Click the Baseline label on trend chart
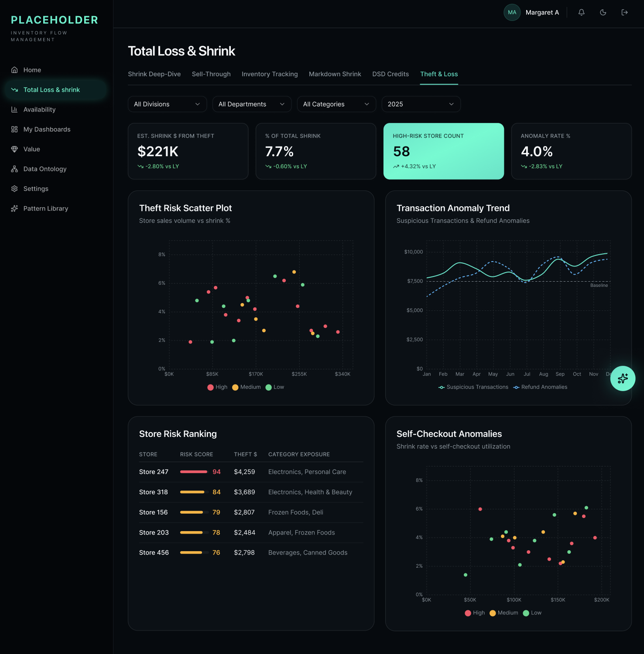The image size is (644, 654). tap(599, 285)
